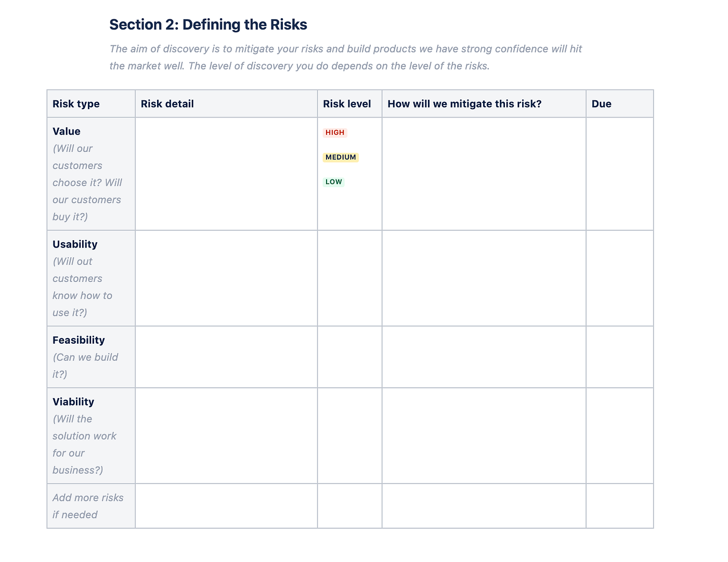Click the Value row Risk detail cell
728x562 pixels.
[226, 174]
